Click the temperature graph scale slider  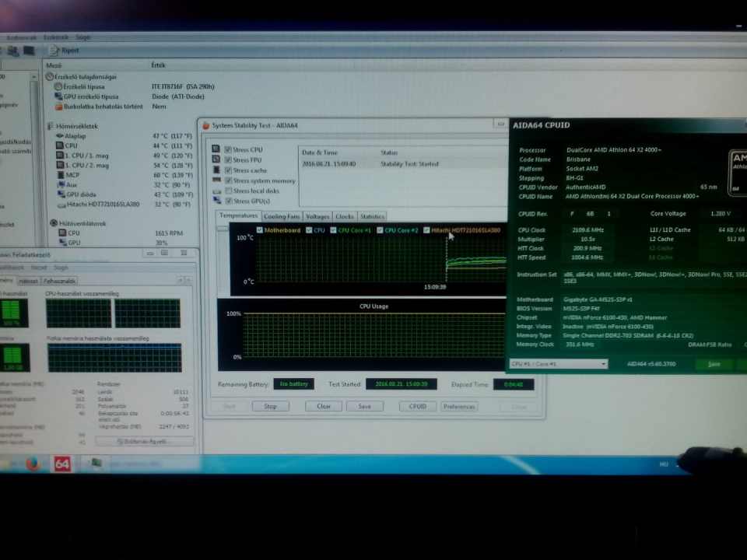pyautogui.click(x=223, y=229)
